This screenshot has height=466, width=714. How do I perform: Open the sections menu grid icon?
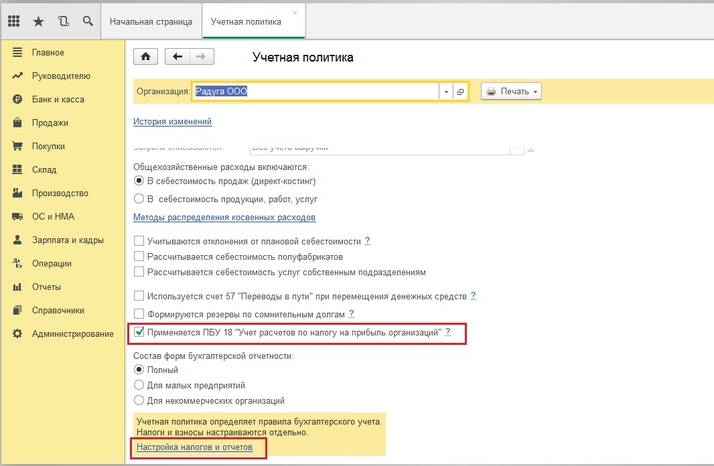click(x=14, y=21)
